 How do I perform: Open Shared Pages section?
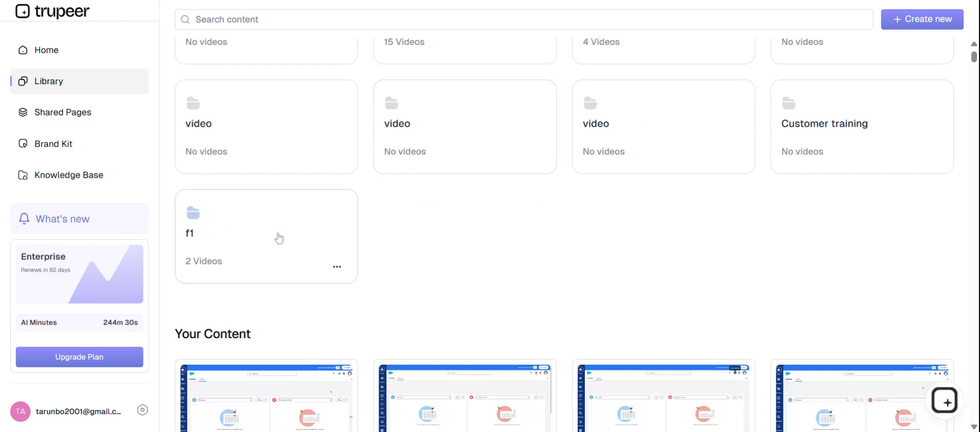(79, 112)
